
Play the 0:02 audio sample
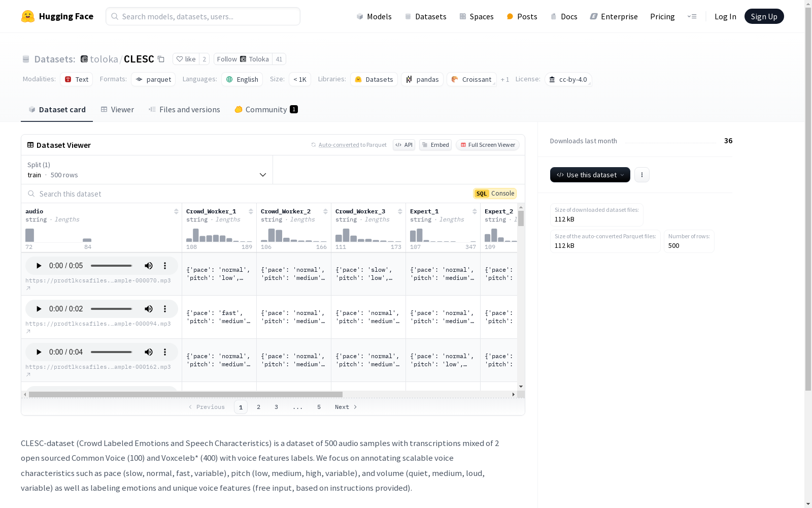pos(39,309)
